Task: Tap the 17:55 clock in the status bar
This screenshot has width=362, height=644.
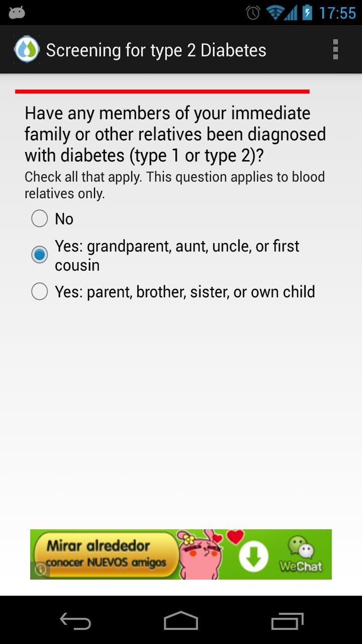Action: 337,13
